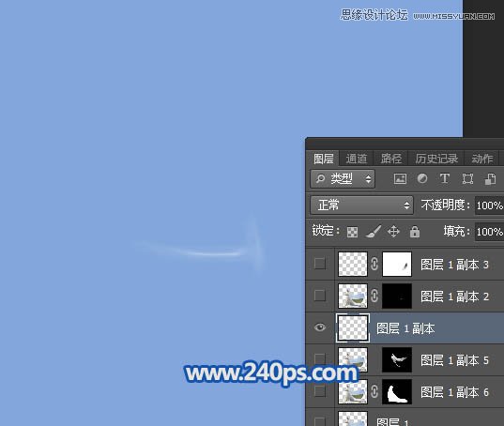This screenshot has height=426, width=504.
Task: Open the 历史记录 tab
Action: (x=436, y=159)
